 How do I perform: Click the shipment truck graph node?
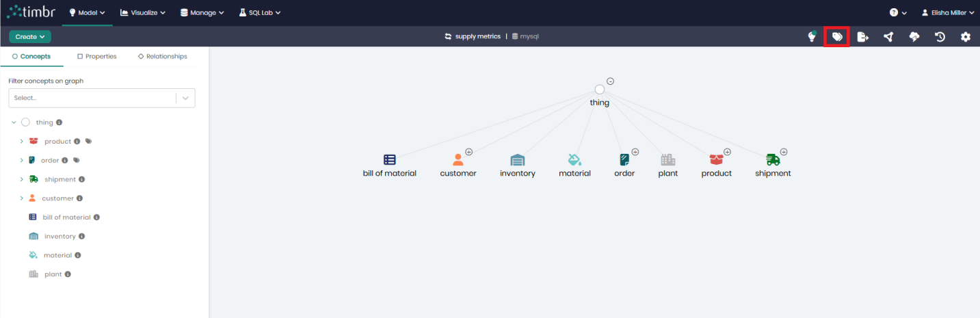pyautogui.click(x=773, y=160)
